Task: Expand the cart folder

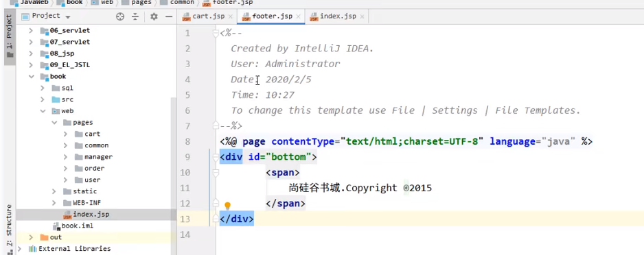Action: [65, 134]
